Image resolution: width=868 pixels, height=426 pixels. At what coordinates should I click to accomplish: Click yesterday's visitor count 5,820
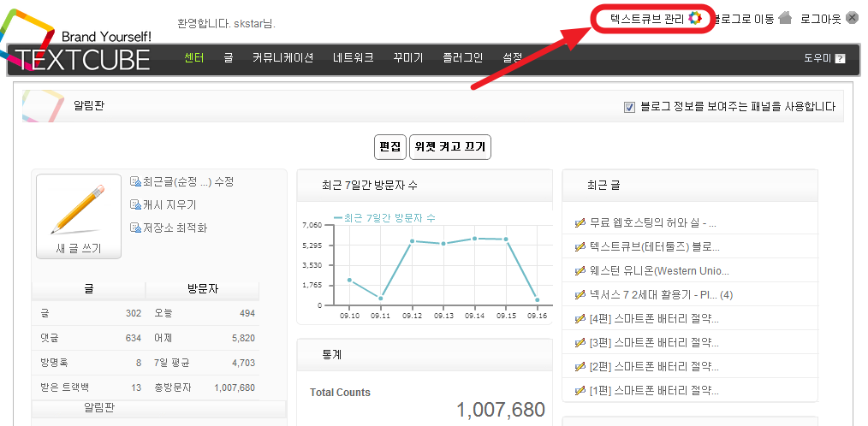[x=244, y=338]
